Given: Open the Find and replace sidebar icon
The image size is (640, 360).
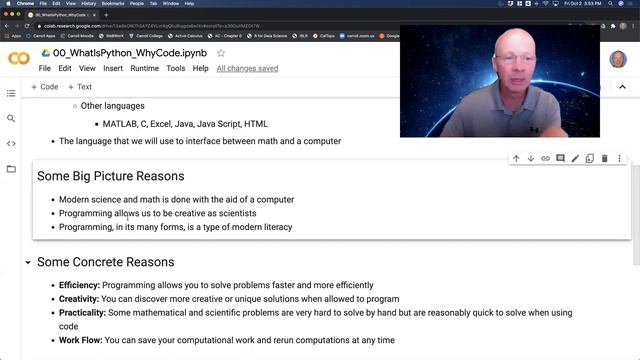Looking at the screenshot, I should [x=11, y=118].
